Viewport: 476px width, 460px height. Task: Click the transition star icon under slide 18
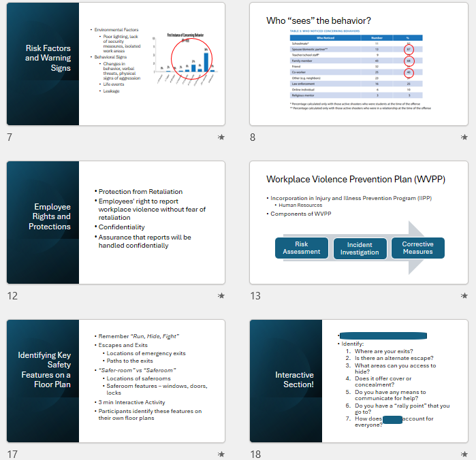tap(464, 454)
